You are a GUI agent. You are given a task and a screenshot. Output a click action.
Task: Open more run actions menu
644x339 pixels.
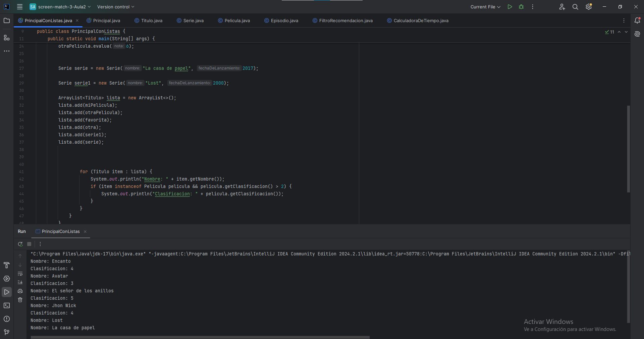pyautogui.click(x=533, y=7)
